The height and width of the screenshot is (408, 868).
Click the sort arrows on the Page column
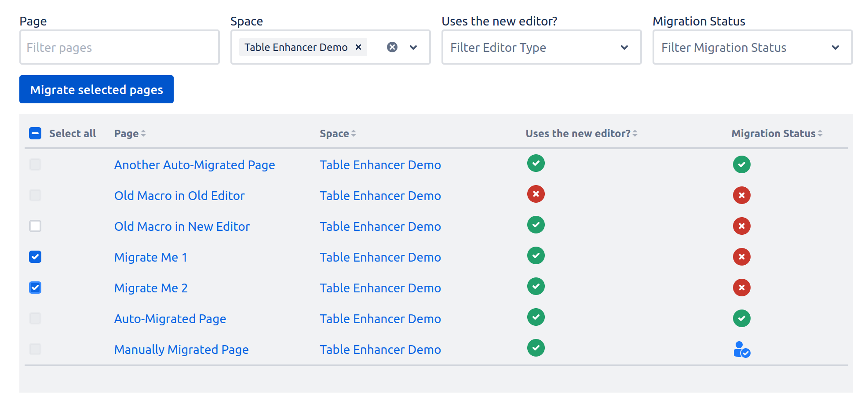tap(143, 133)
